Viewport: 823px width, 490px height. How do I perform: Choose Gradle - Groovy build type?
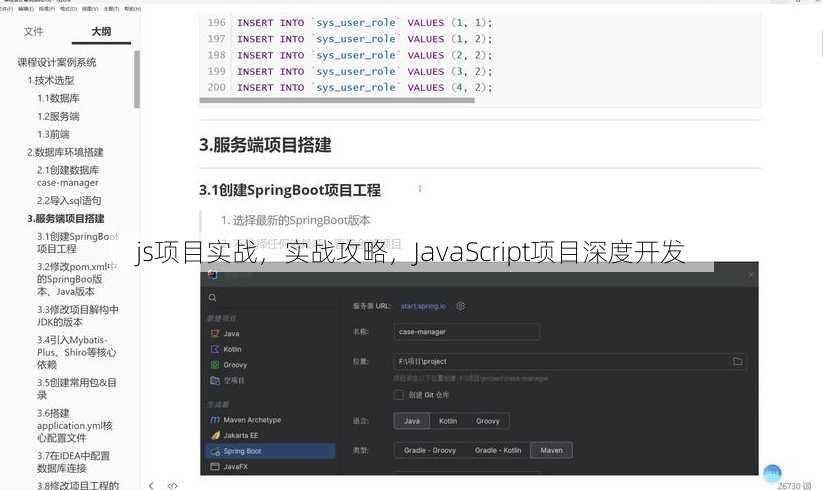[x=430, y=450]
